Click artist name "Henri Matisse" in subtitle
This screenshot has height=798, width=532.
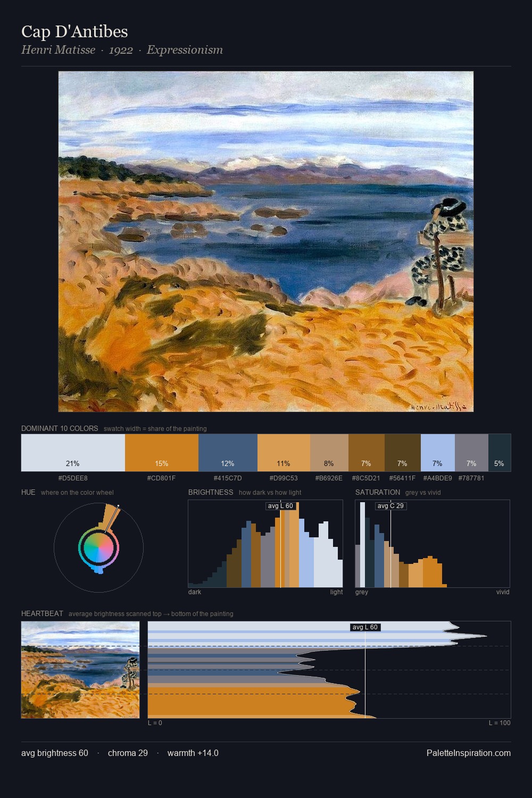point(58,50)
